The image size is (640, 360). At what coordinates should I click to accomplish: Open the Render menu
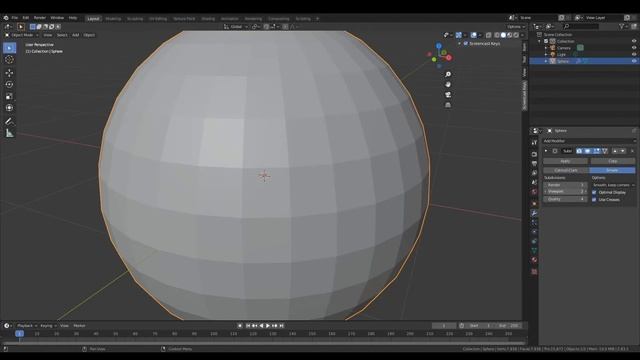tap(40, 18)
